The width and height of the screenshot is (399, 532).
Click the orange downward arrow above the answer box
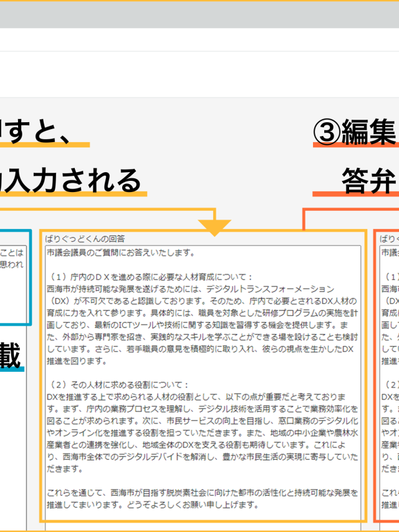pyautogui.click(x=214, y=227)
